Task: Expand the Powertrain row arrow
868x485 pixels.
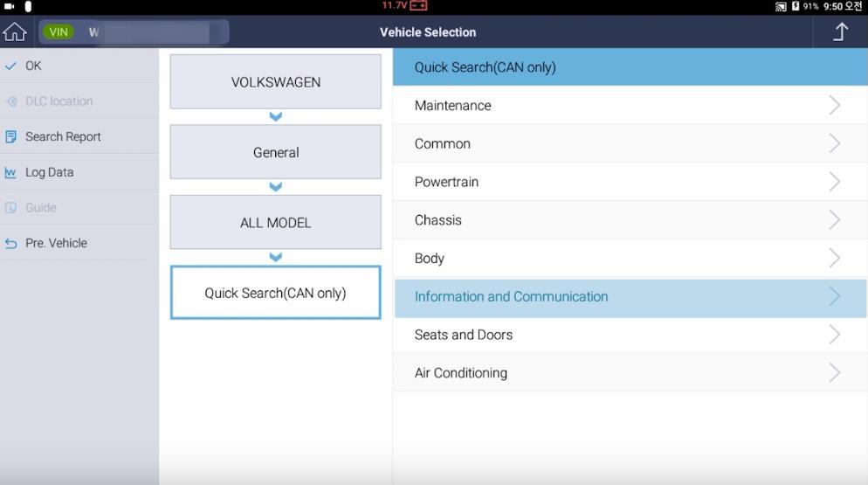Action: (x=834, y=182)
